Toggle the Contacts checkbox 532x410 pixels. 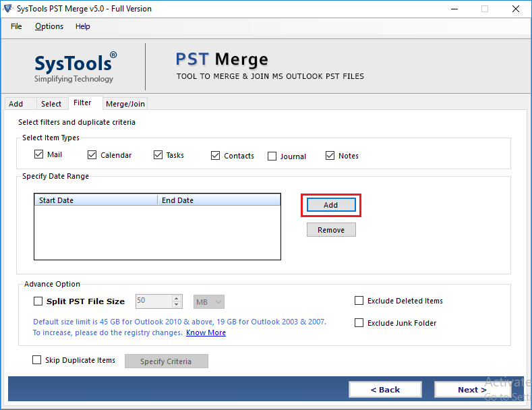[x=216, y=156]
